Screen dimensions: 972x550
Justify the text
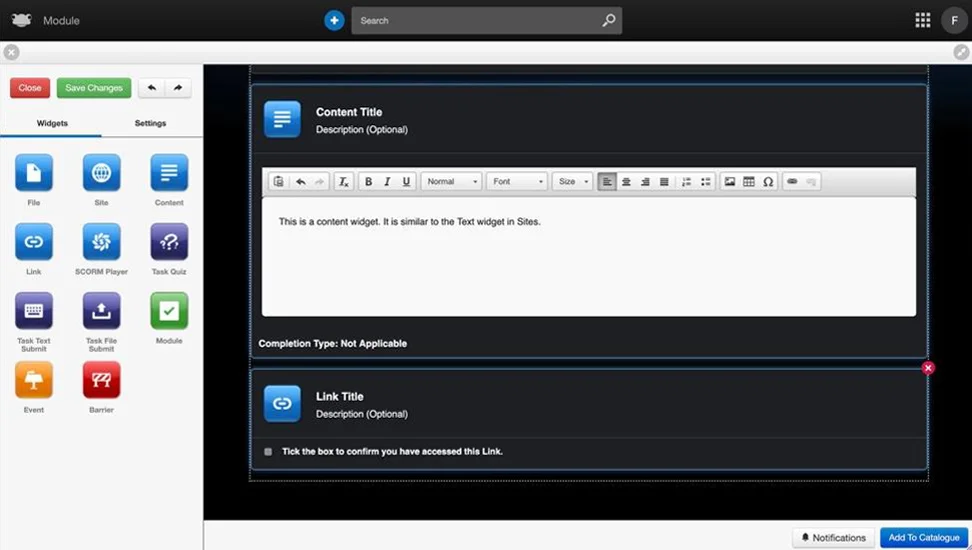click(x=664, y=182)
